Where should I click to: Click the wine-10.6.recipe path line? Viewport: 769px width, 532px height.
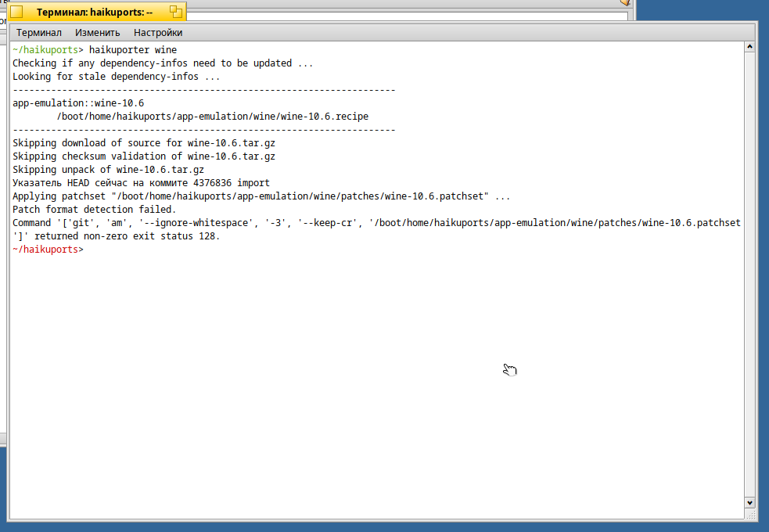[x=212, y=117]
